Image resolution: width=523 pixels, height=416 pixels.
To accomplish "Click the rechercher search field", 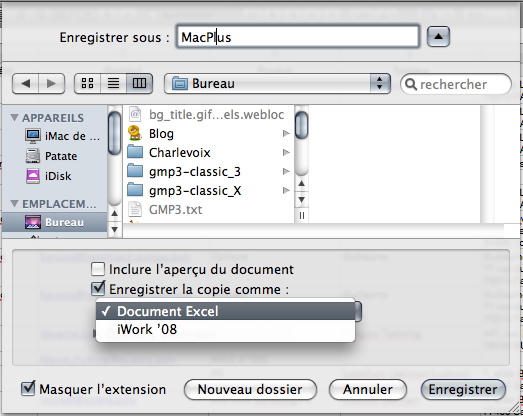I will [456, 84].
